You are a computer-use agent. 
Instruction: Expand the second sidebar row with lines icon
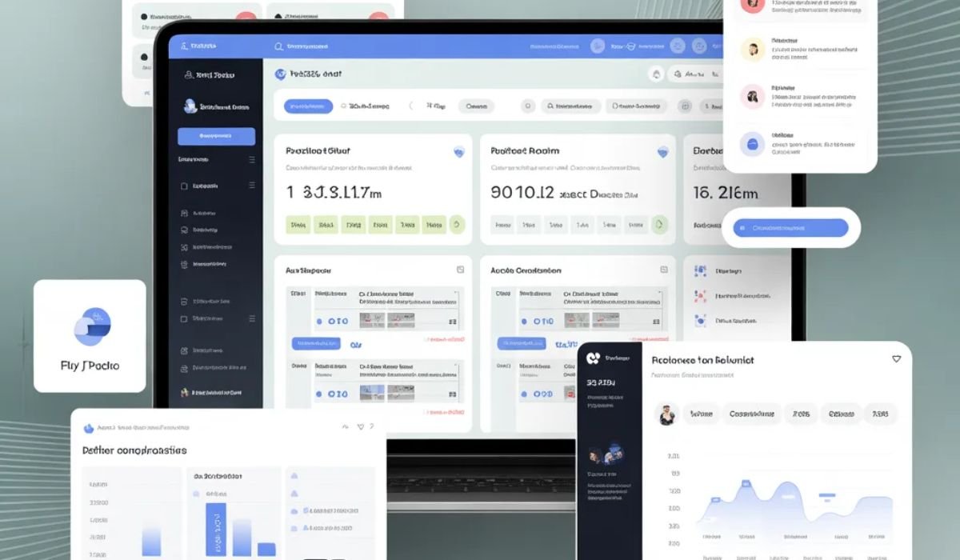coord(251,186)
